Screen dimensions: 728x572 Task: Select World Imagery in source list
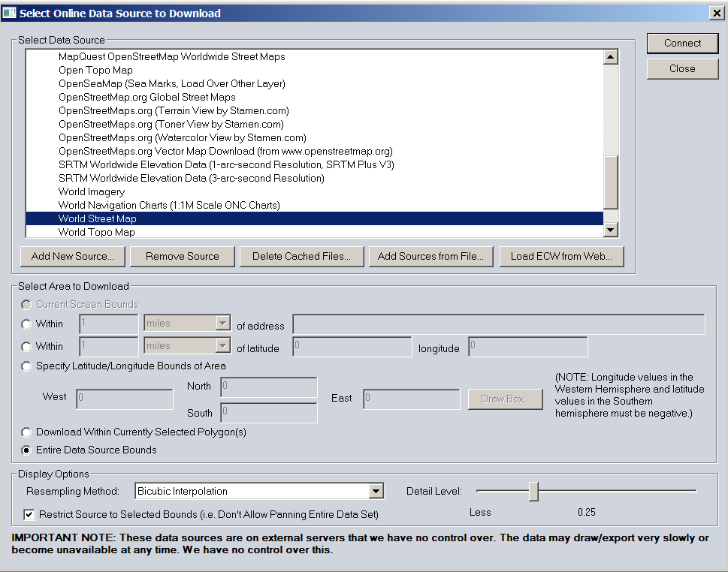click(92, 192)
